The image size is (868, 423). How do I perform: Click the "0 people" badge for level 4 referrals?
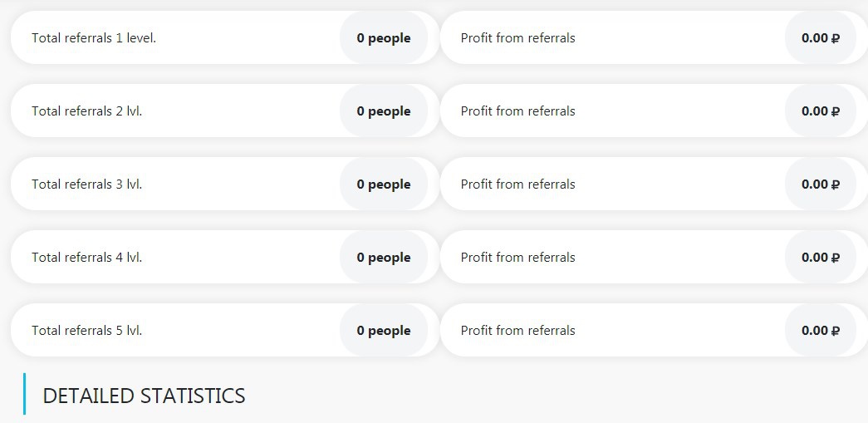(384, 258)
